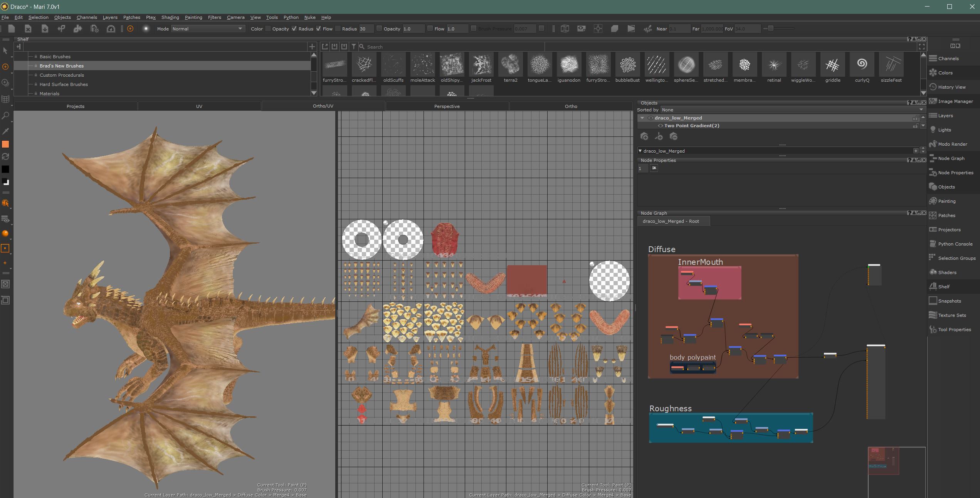This screenshot has width=980, height=498.
Task: Collapse the draco_low_Merged tree item
Action: pyautogui.click(x=642, y=118)
